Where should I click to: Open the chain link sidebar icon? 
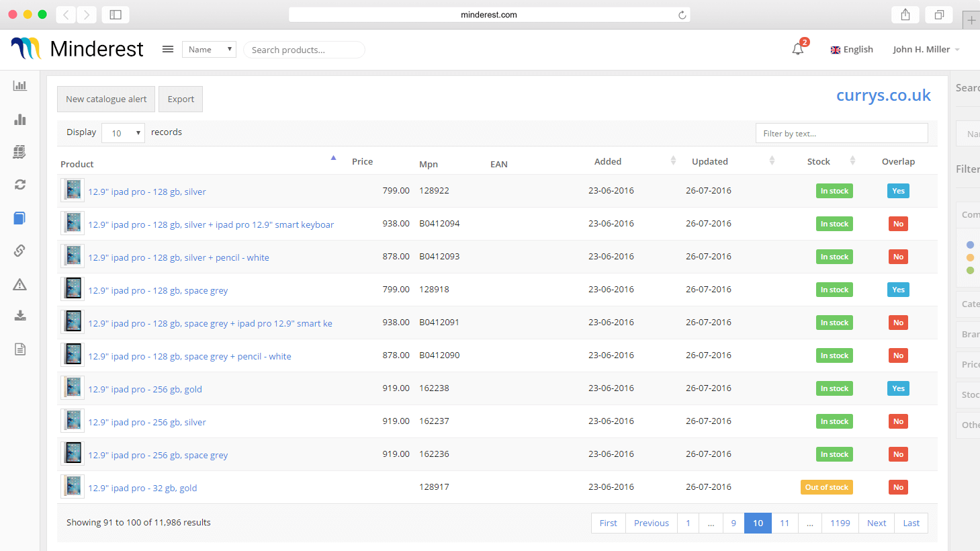pos(19,251)
